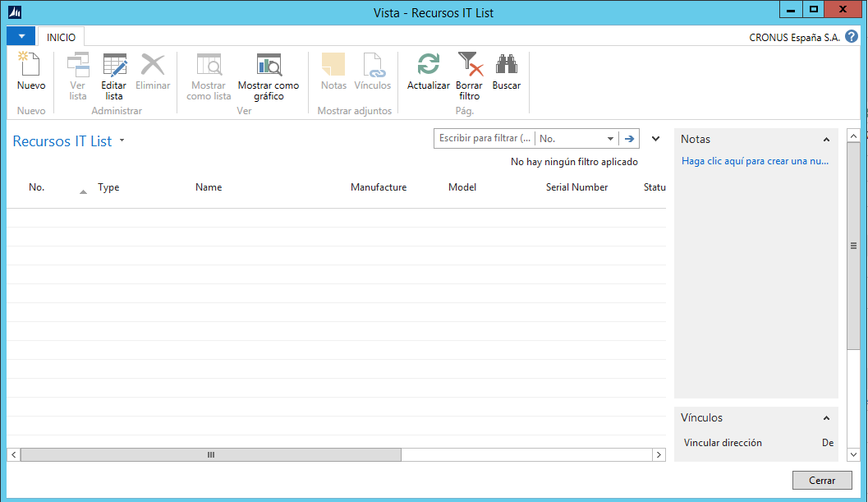Click Borrar filtro funnel icon
This screenshot has width=868, height=502.
[x=470, y=64]
